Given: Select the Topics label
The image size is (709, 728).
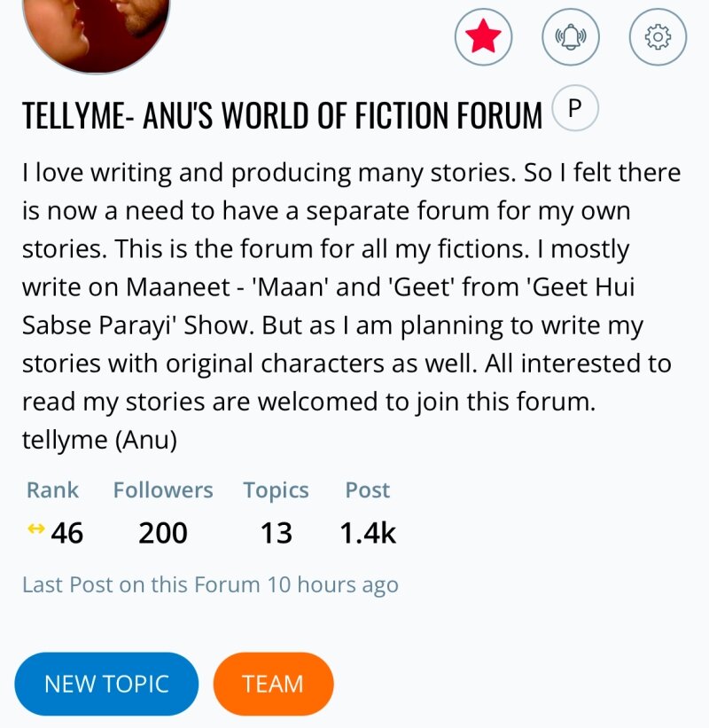Looking at the screenshot, I should click(276, 490).
